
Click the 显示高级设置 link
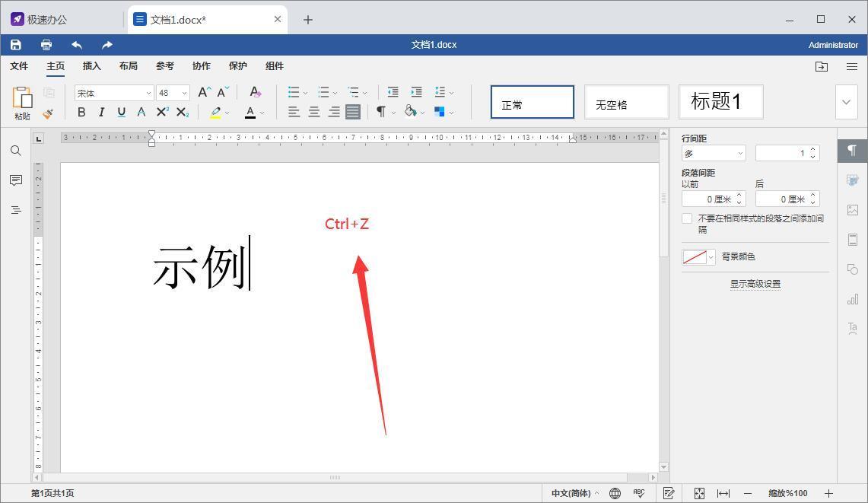[x=755, y=284]
